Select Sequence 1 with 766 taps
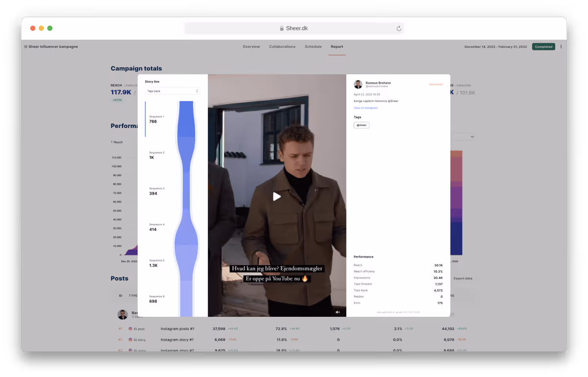This screenshot has width=588, height=377. point(157,119)
